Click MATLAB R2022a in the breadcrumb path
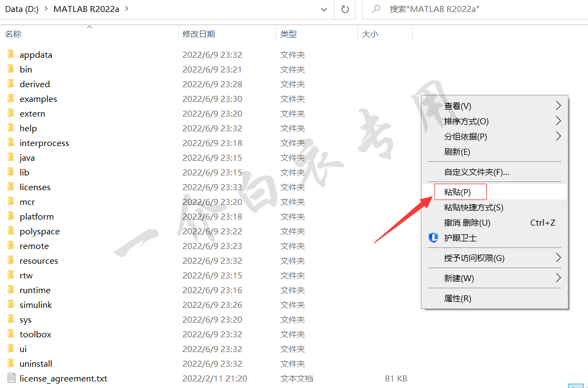This screenshot has height=388, width=588. [86, 9]
